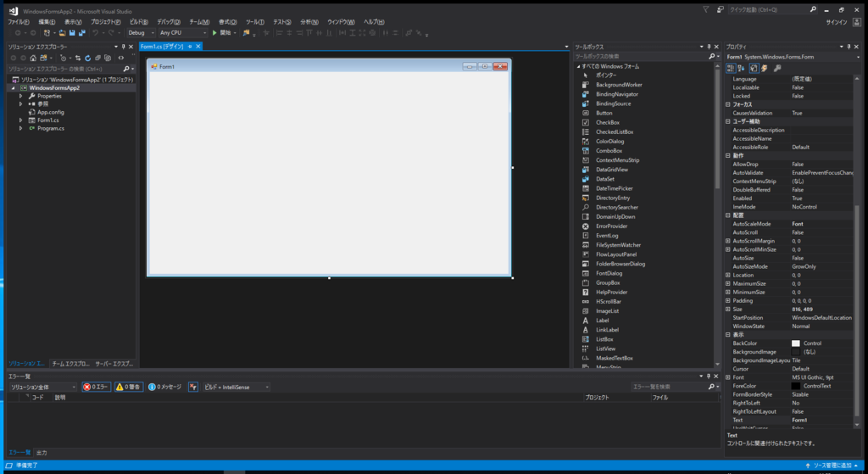Image resolution: width=868 pixels, height=474 pixels.
Task: Open the ツール(T) menu
Action: tap(255, 22)
